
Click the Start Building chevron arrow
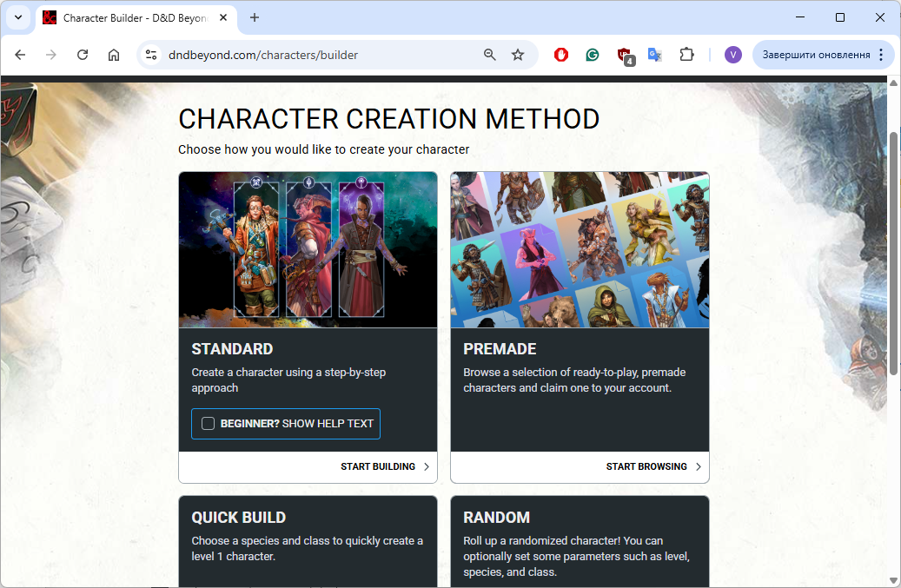(427, 466)
